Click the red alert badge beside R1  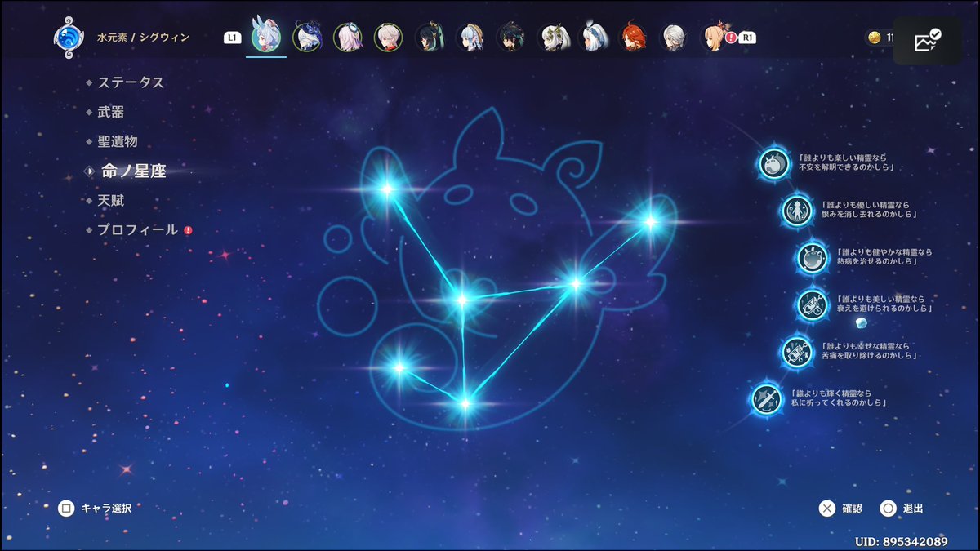point(732,38)
